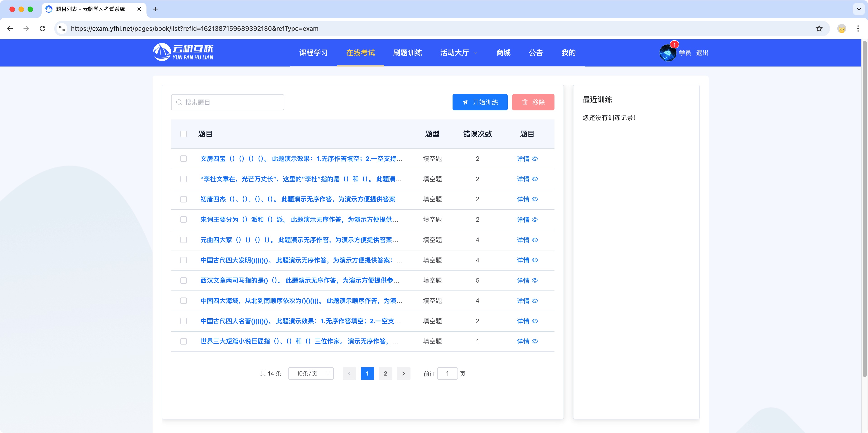Click the 前往 page number input
The width and height of the screenshot is (868, 433).
point(447,373)
